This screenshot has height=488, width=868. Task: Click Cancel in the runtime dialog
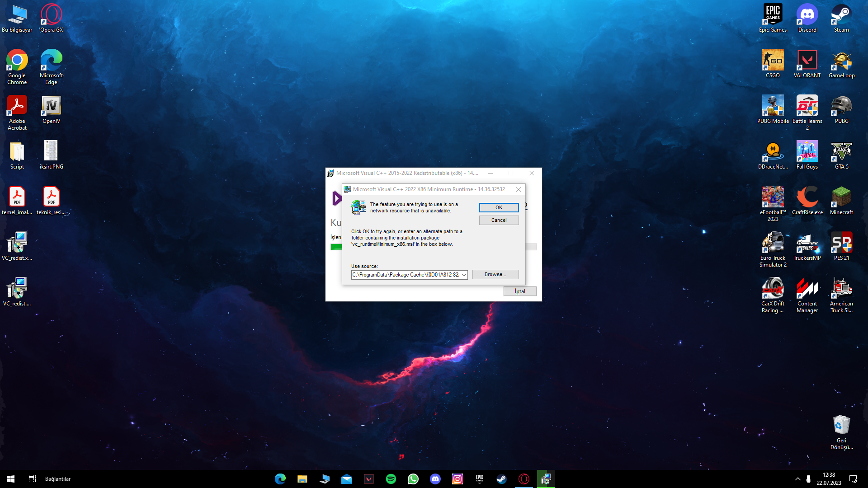coord(499,220)
